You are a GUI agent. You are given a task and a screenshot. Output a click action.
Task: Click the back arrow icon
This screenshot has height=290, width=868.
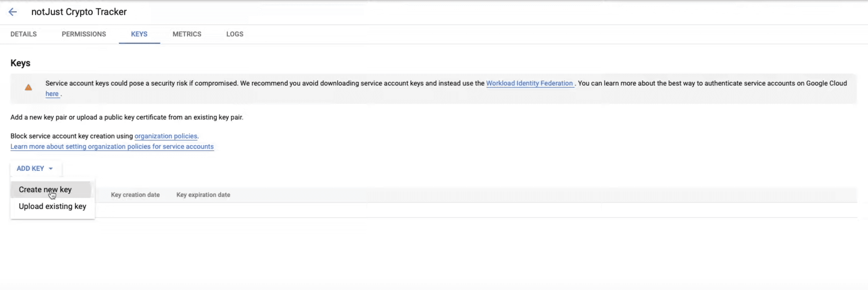point(13,12)
